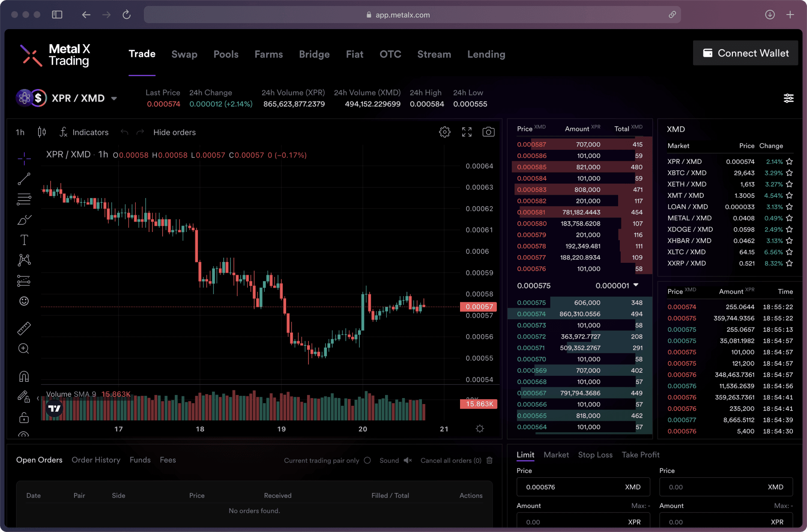Select the ruler measure tool
This screenshot has width=807, height=532.
24,328
